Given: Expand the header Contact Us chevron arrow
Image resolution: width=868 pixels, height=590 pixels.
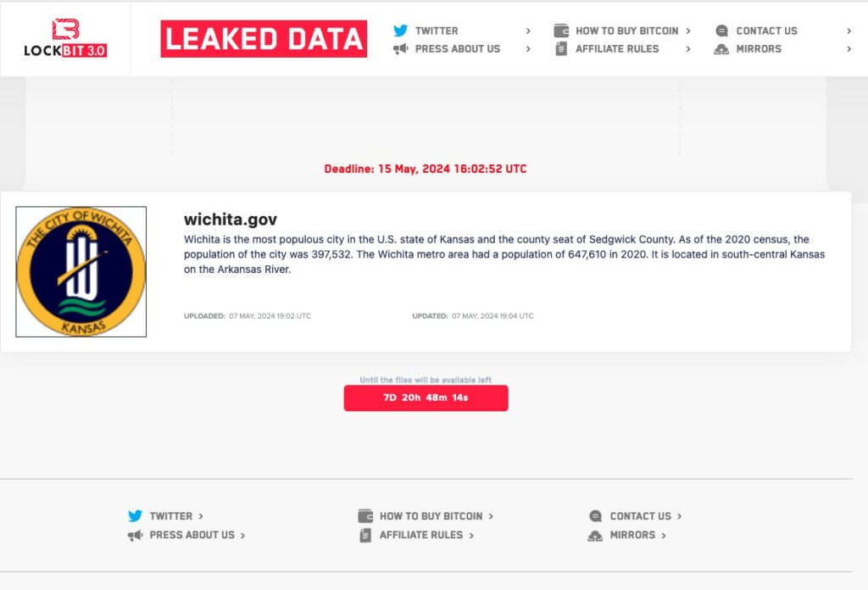Looking at the screenshot, I should [x=849, y=31].
